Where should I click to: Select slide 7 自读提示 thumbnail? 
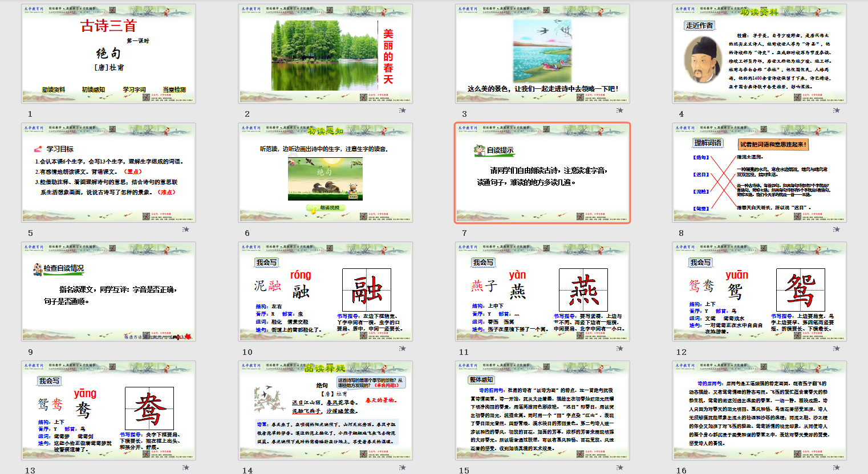pos(542,173)
